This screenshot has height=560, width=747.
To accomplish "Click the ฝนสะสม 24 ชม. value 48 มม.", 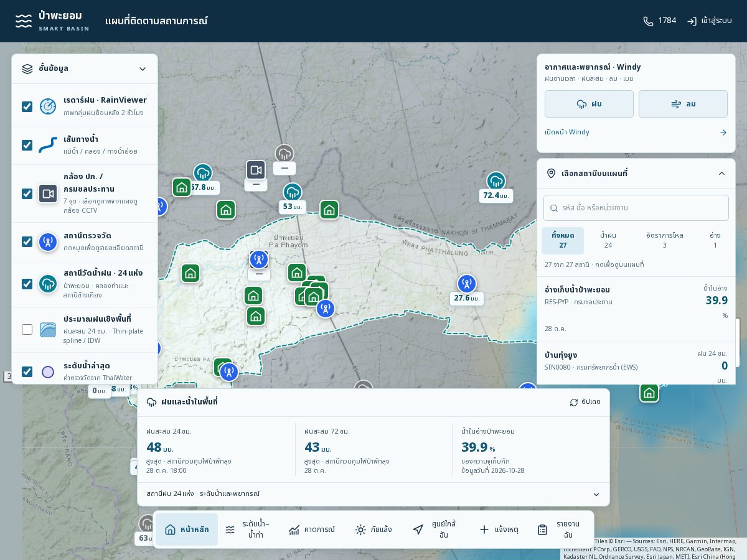I will pos(160,447).
